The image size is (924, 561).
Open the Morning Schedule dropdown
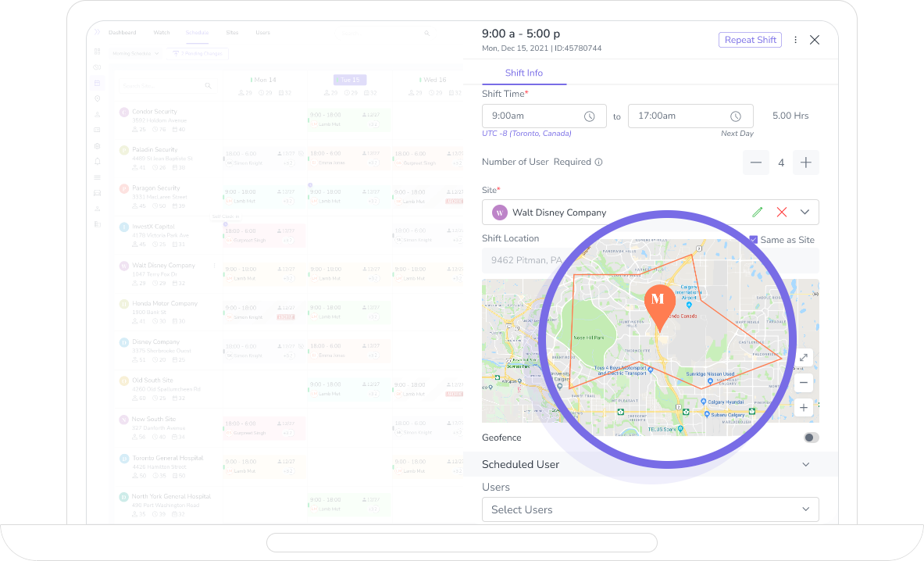click(136, 54)
